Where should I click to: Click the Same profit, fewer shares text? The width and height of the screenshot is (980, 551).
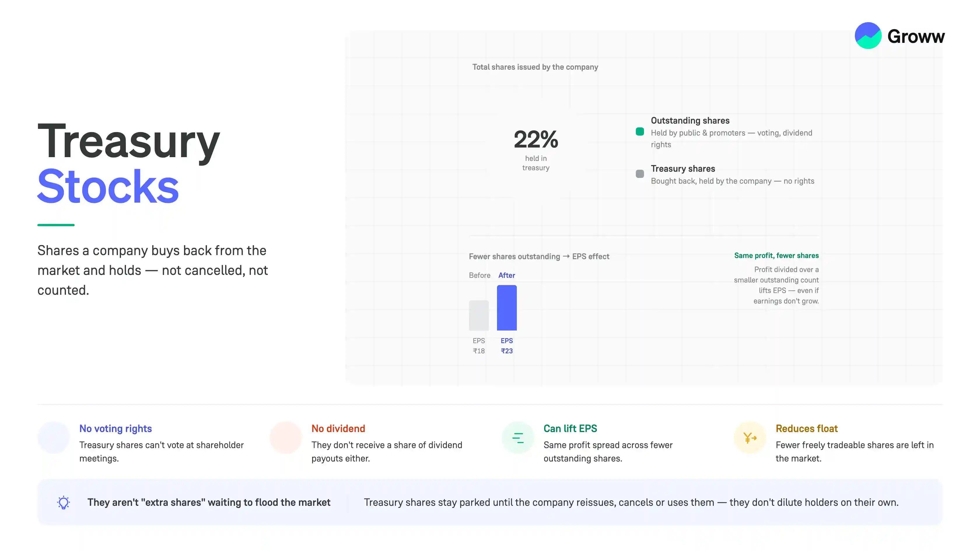(776, 256)
